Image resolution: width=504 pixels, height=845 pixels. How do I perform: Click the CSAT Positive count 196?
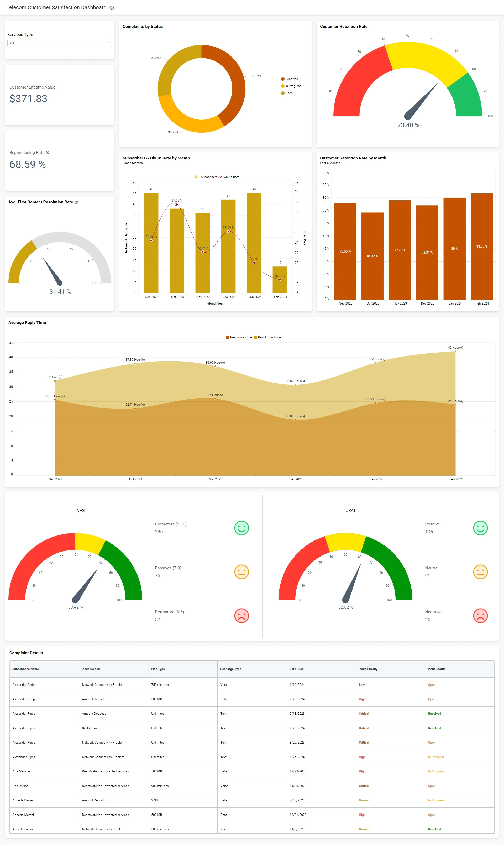[x=429, y=532]
